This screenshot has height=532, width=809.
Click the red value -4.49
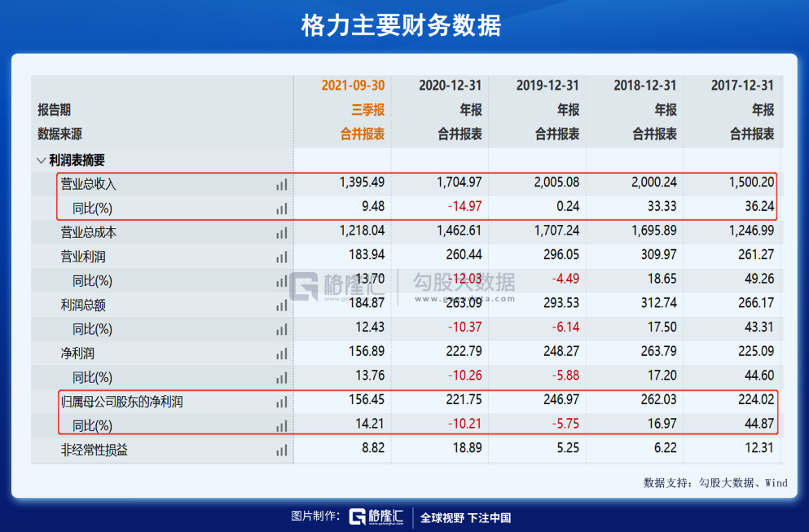coord(565,279)
